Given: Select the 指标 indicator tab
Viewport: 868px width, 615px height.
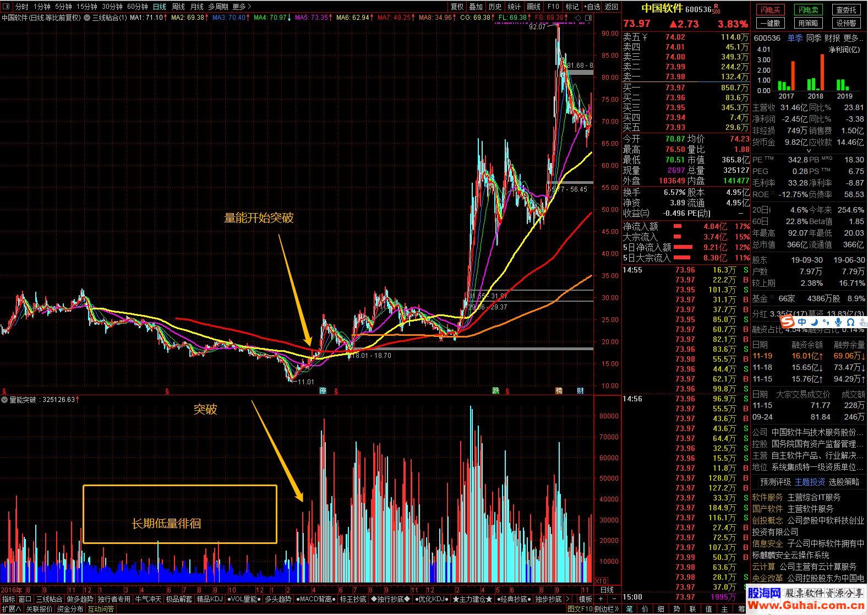Looking at the screenshot, I should point(8,599).
